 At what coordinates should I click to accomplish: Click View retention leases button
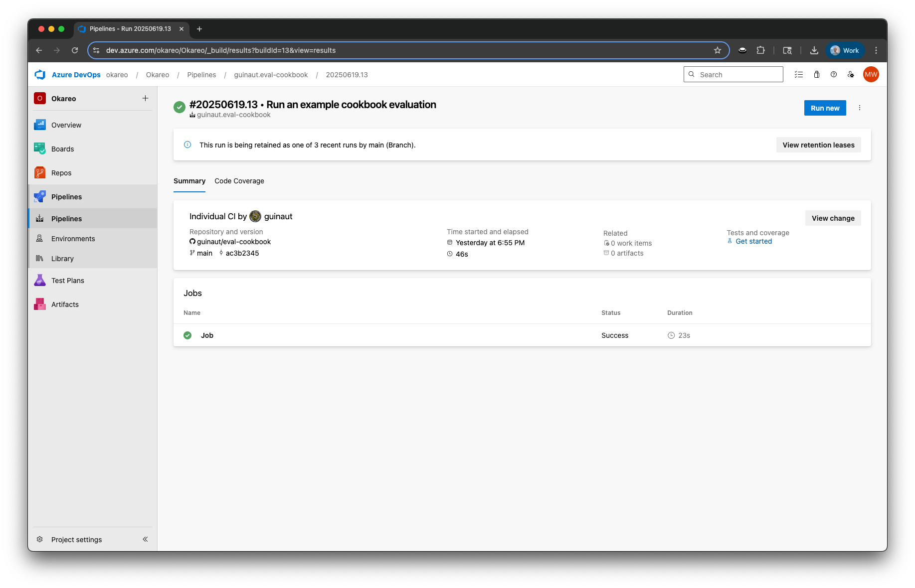tap(818, 145)
